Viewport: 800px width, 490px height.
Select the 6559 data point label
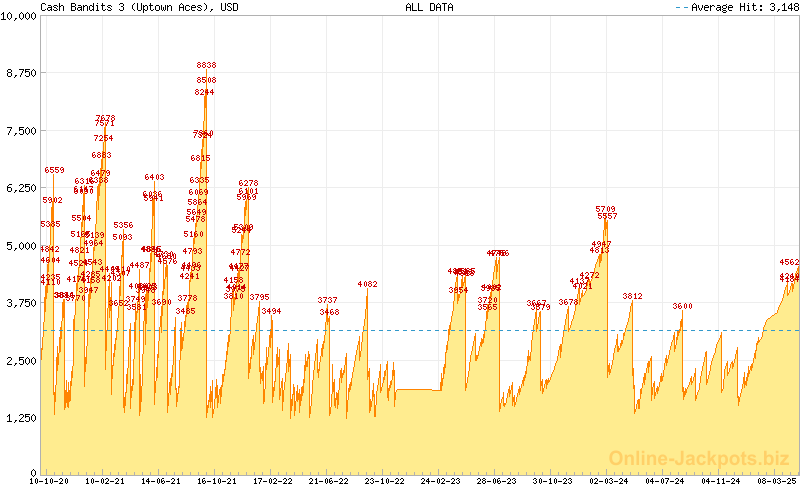(x=54, y=170)
